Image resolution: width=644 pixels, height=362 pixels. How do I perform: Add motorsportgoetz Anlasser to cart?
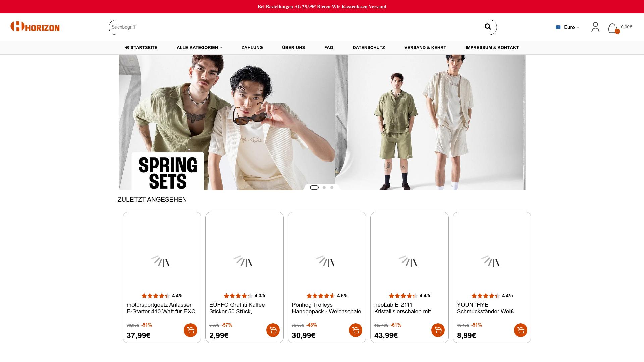(x=191, y=330)
